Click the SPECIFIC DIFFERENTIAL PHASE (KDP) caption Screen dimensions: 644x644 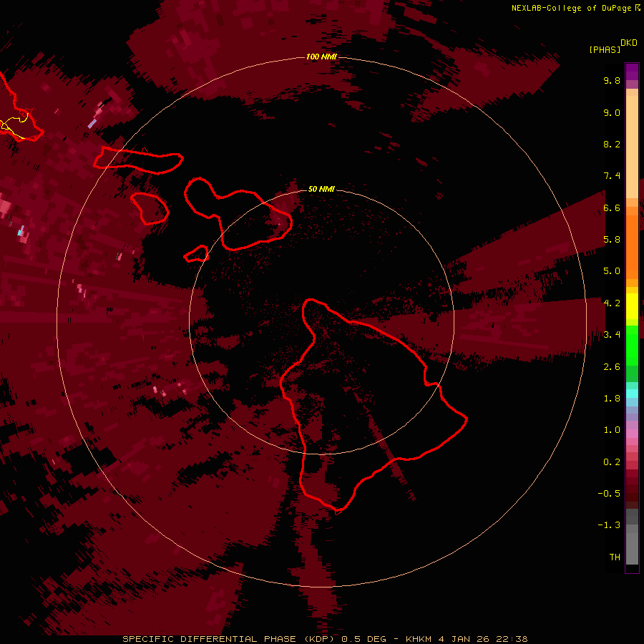[230, 639]
